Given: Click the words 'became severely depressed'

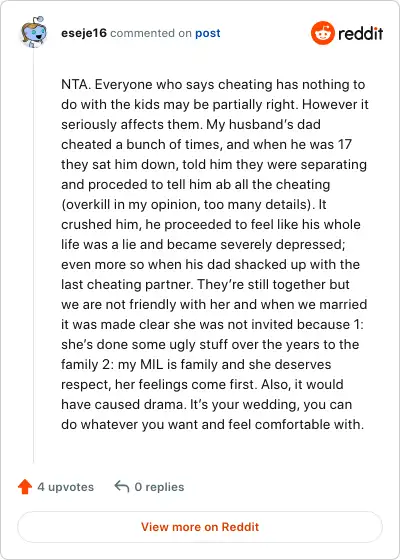Looking at the screenshot, I should (x=256, y=245).
